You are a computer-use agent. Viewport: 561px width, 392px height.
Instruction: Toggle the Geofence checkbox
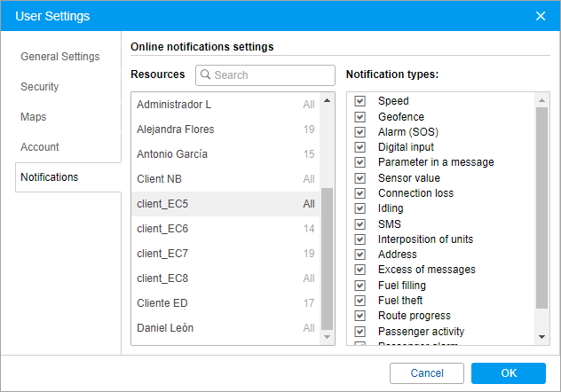tap(360, 117)
